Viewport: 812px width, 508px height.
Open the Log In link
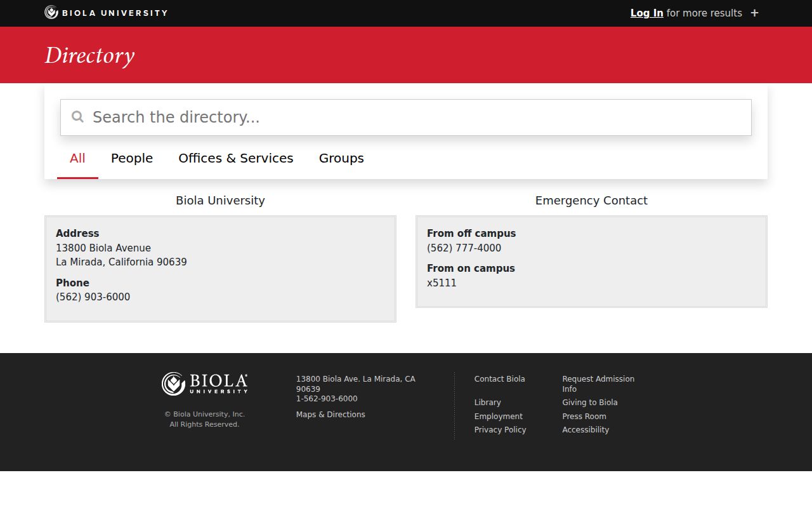(646, 13)
